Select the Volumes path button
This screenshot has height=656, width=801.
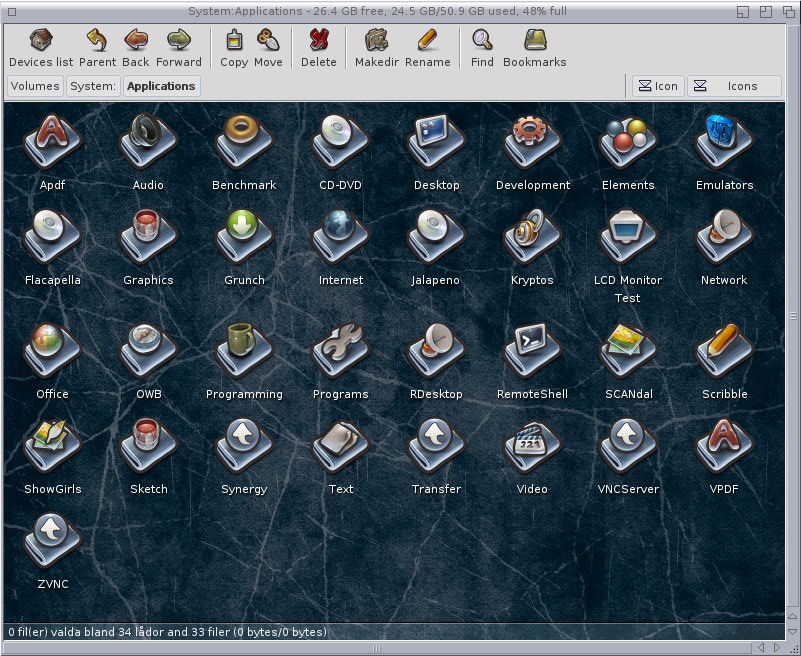(35, 86)
